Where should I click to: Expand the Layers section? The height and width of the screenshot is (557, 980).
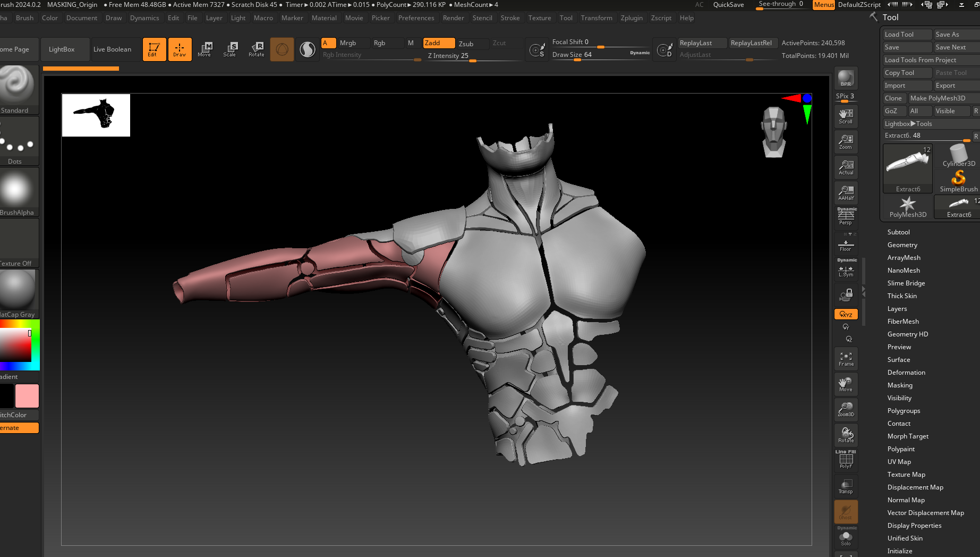897,309
